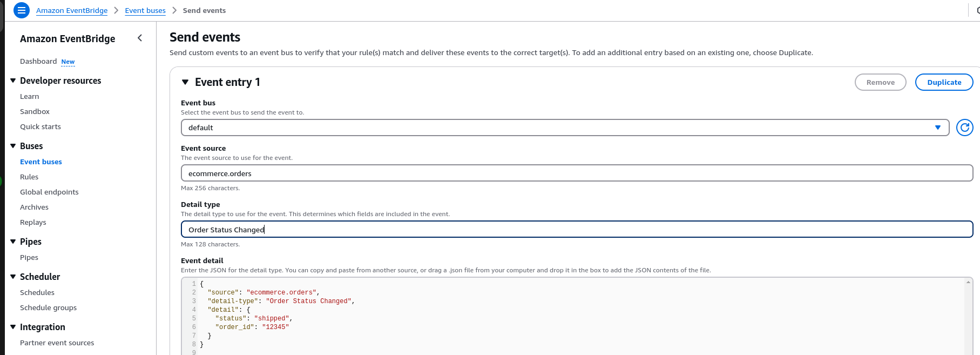Open the Event bus dropdown
Viewport: 980px width, 355px height.
(564, 128)
